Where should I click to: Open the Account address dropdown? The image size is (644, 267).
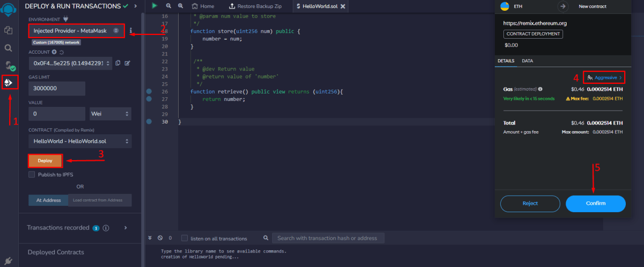tap(71, 63)
